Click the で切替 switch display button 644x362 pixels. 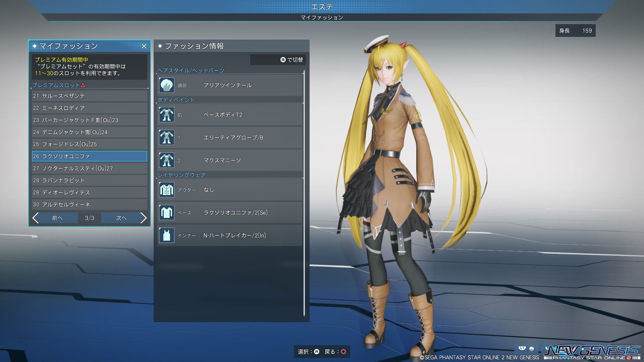(278, 60)
